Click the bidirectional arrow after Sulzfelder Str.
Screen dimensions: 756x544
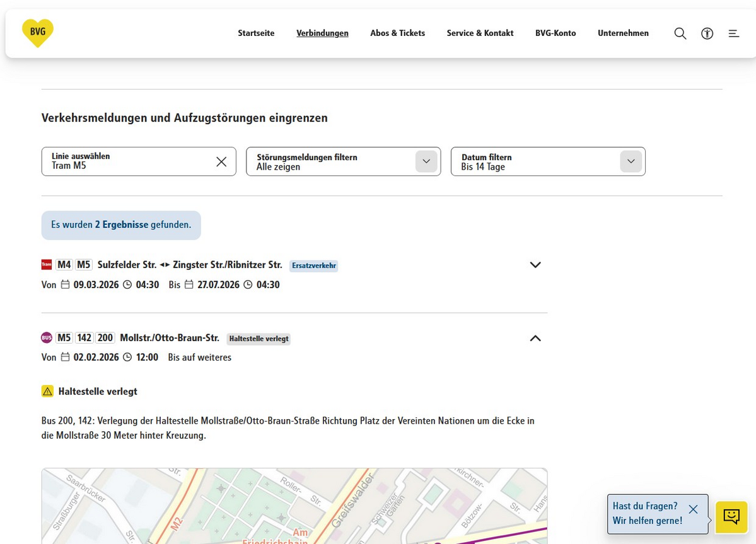click(x=165, y=265)
